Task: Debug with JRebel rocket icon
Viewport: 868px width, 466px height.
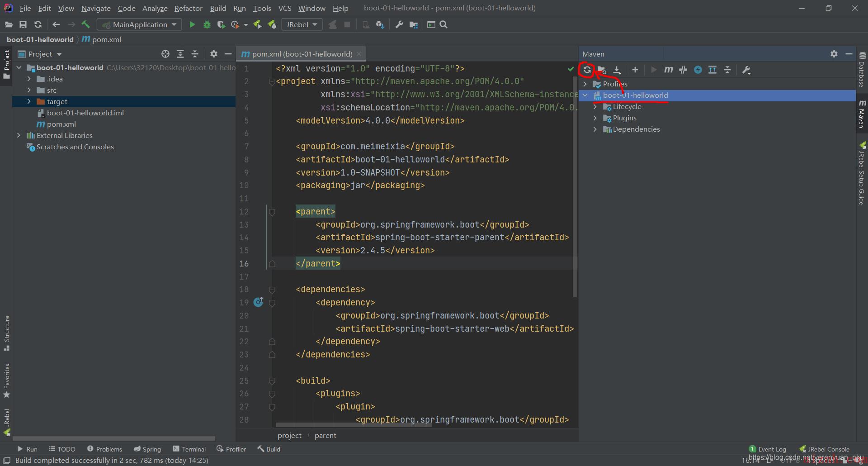Action: coord(272,24)
